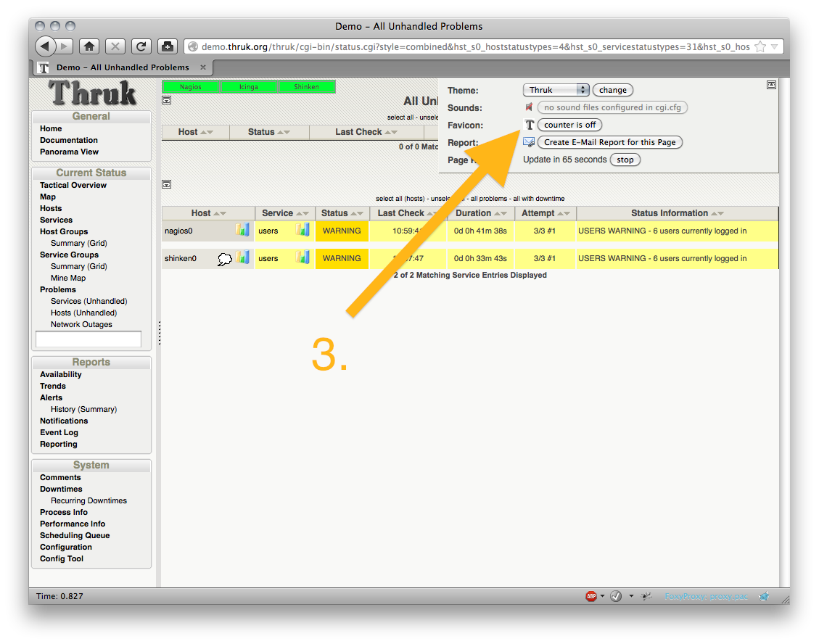819x644 pixels.
Task: Reload the page with the refresh button
Action: pyautogui.click(x=141, y=46)
